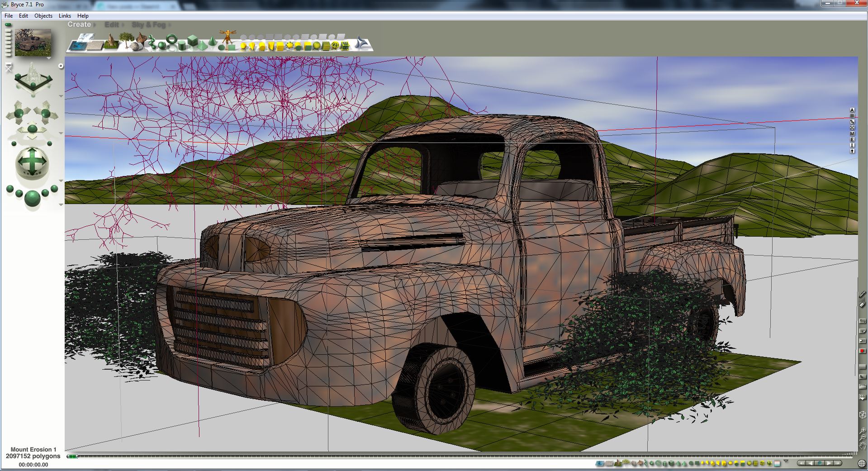Open the Nano Preview options triangle
The width and height of the screenshot is (868, 471).
(x=49, y=58)
